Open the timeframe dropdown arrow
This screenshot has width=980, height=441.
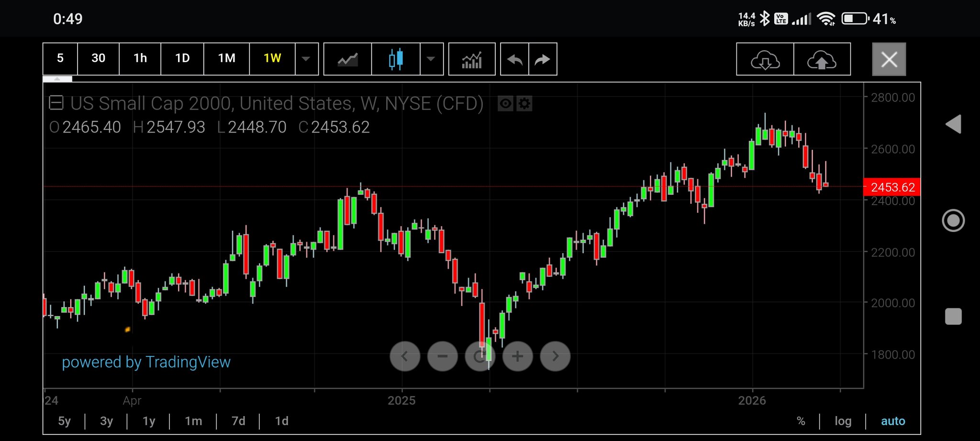pyautogui.click(x=307, y=59)
